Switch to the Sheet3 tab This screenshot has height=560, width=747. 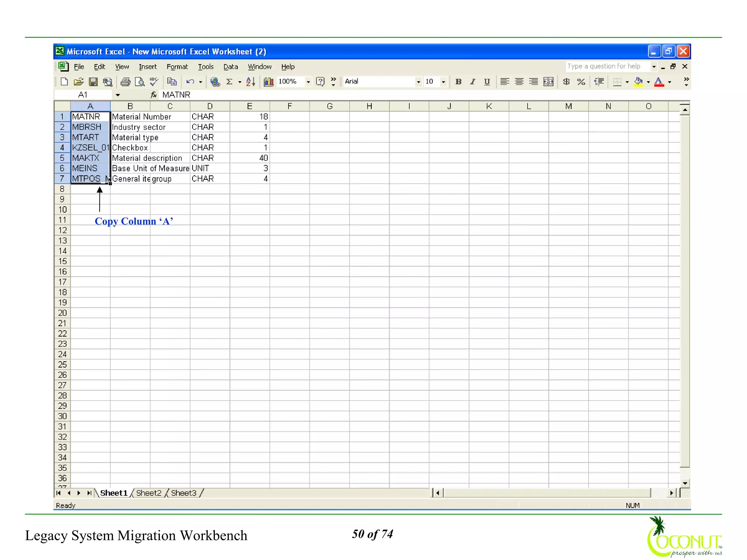183,493
